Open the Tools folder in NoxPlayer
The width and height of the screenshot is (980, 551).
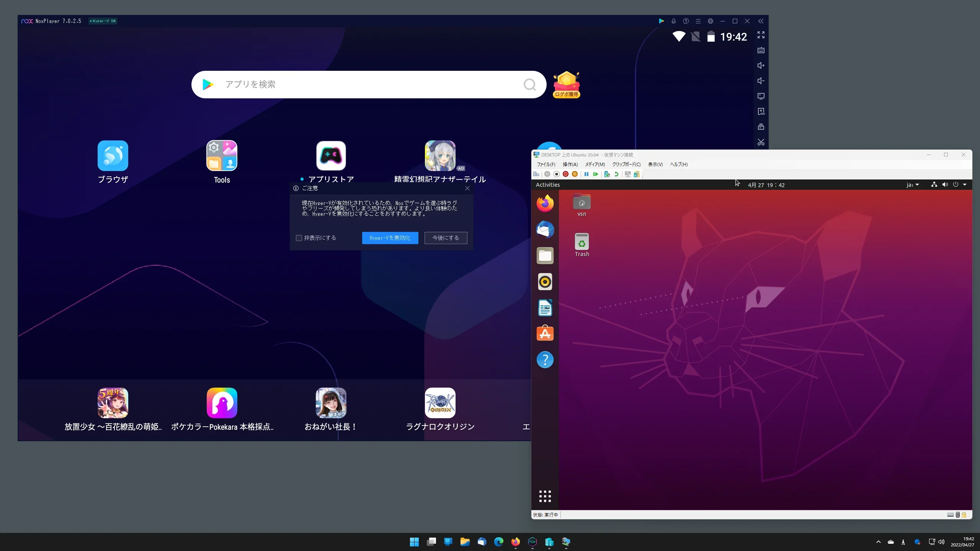tap(222, 156)
